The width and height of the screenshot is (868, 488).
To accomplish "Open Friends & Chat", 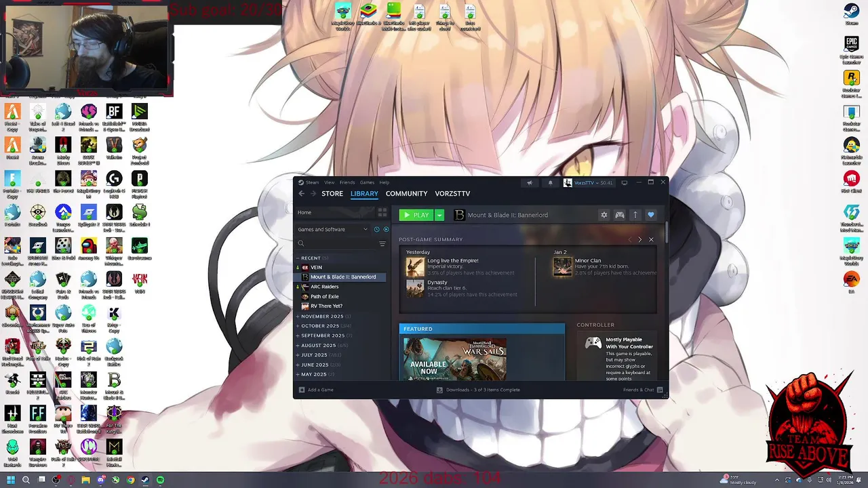I will coord(643,390).
